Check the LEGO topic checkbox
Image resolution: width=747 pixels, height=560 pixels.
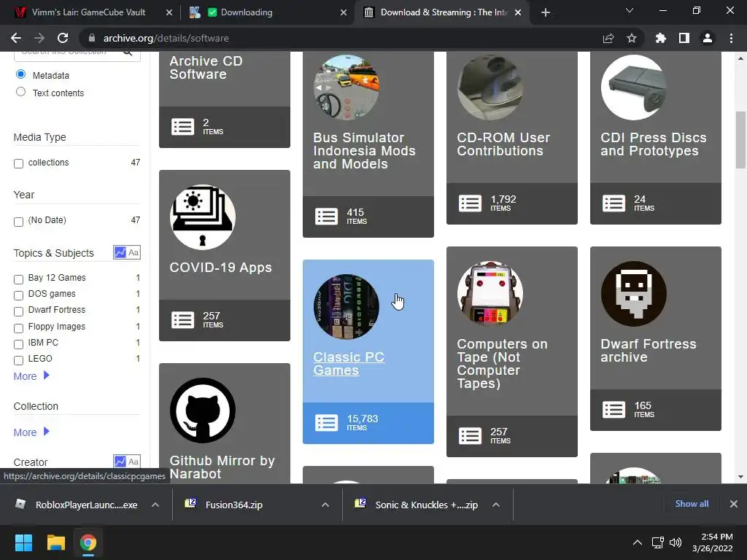18,360
